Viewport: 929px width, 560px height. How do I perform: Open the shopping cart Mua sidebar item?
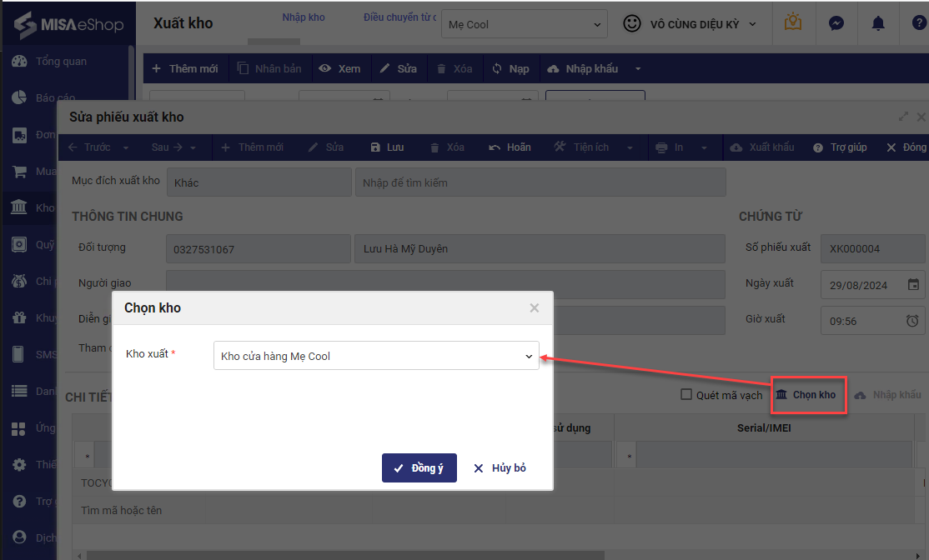pos(33,172)
